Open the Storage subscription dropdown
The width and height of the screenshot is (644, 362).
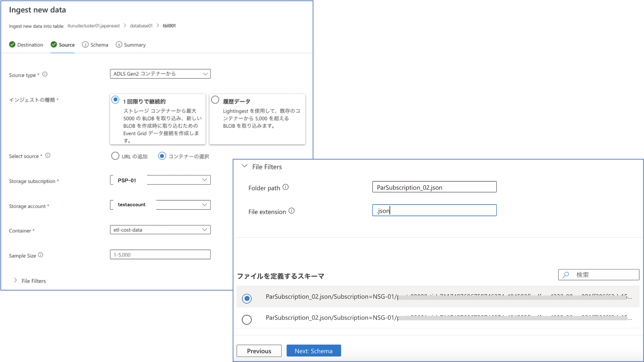pyautogui.click(x=160, y=180)
